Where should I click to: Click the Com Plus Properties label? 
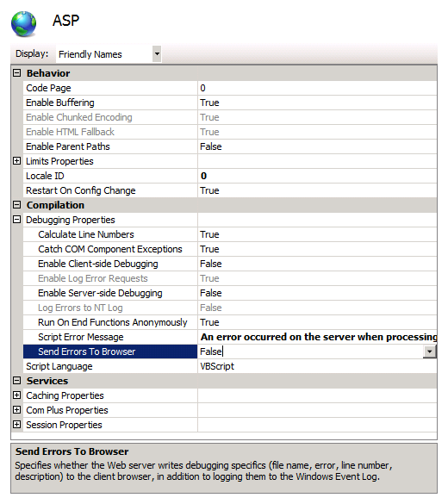coord(67,410)
